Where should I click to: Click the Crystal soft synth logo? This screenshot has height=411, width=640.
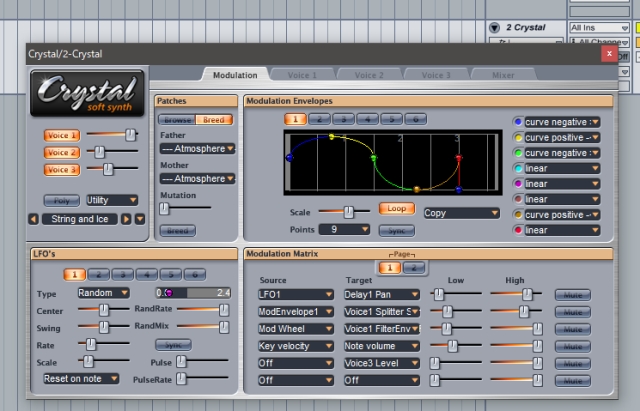(x=88, y=93)
